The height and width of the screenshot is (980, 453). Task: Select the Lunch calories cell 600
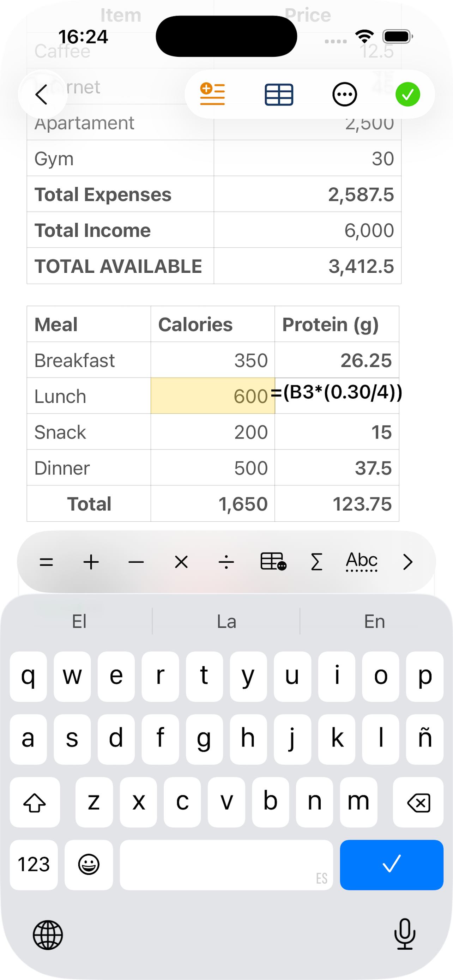pyautogui.click(x=213, y=396)
